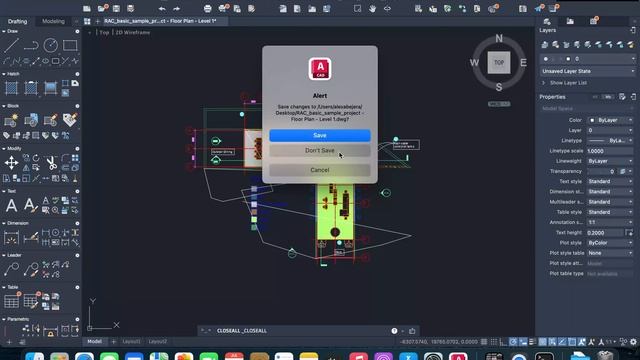Click Save in the Alert dialog
This screenshot has height=360, width=640.
320,136
